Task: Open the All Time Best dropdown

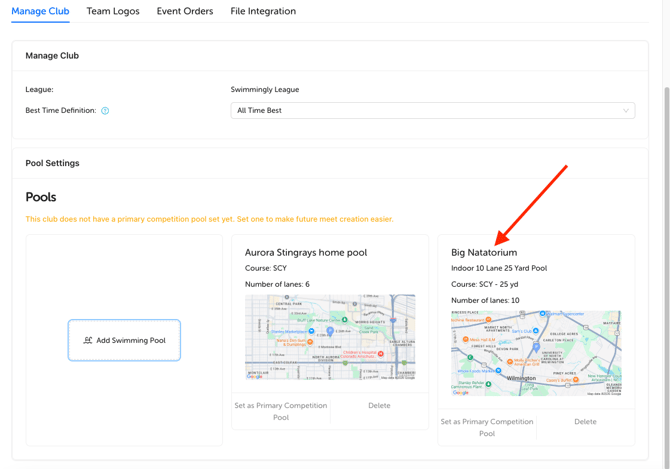Action: coord(433,111)
